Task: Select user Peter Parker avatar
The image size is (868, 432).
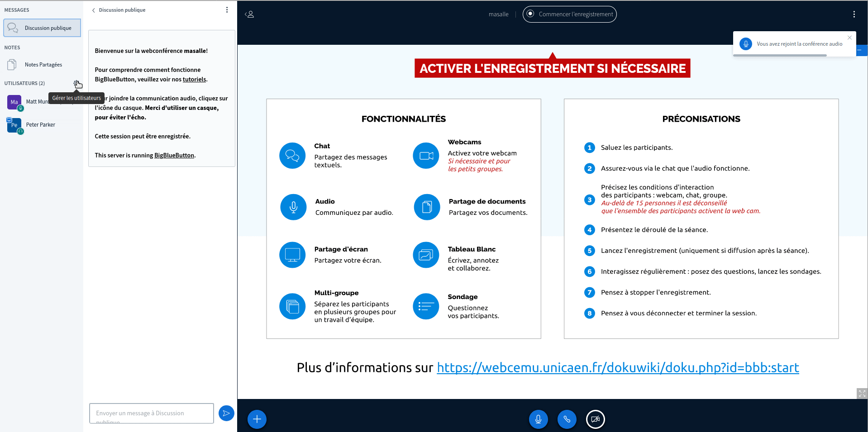Action: pos(14,125)
